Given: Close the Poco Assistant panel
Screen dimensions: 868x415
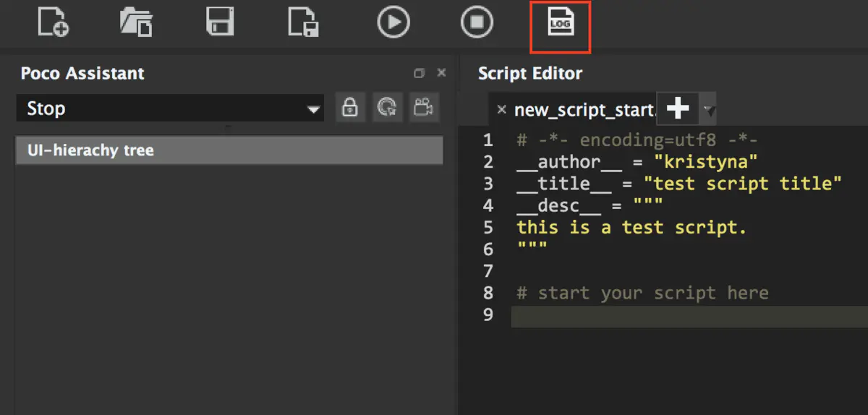Looking at the screenshot, I should [x=441, y=73].
